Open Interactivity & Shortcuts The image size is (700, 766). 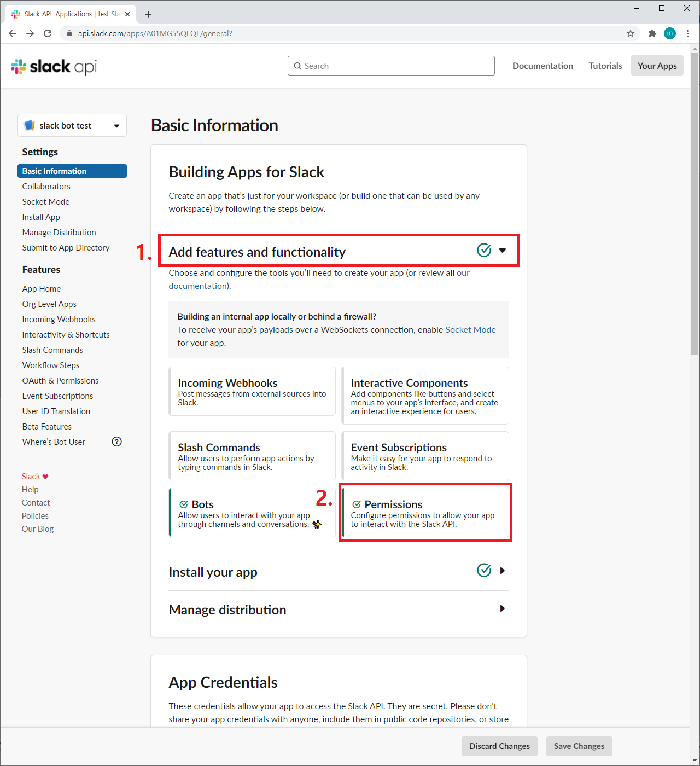pos(66,335)
